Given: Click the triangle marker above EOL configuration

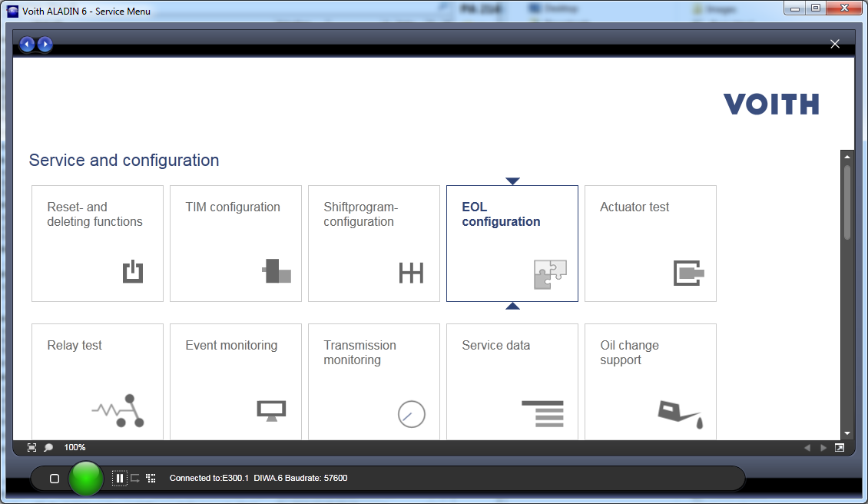Looking at the screenshot, I should pos(512,181).
